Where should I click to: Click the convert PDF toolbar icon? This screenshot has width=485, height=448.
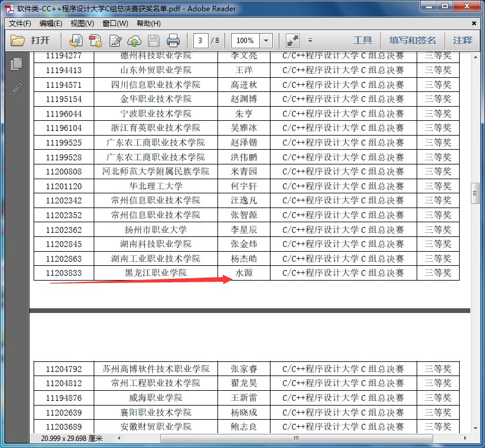(x=95, y=41)
